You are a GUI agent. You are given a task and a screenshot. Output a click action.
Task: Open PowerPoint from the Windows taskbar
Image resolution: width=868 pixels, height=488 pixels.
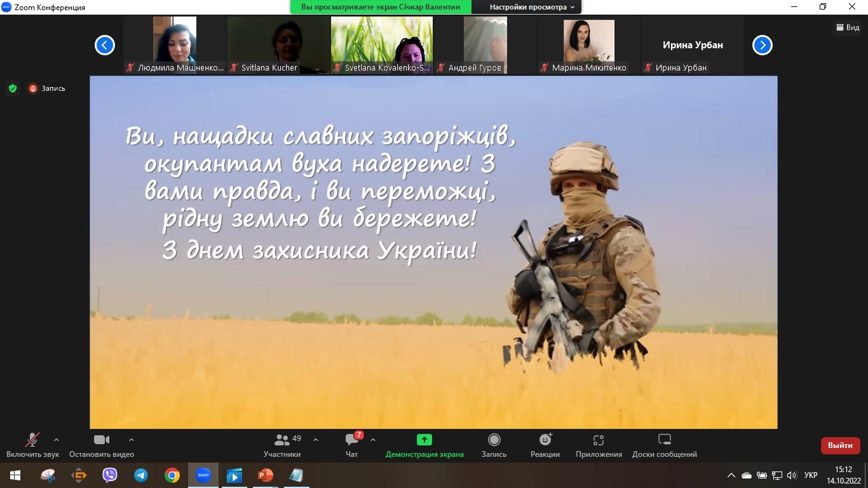[x=265, y=475]
